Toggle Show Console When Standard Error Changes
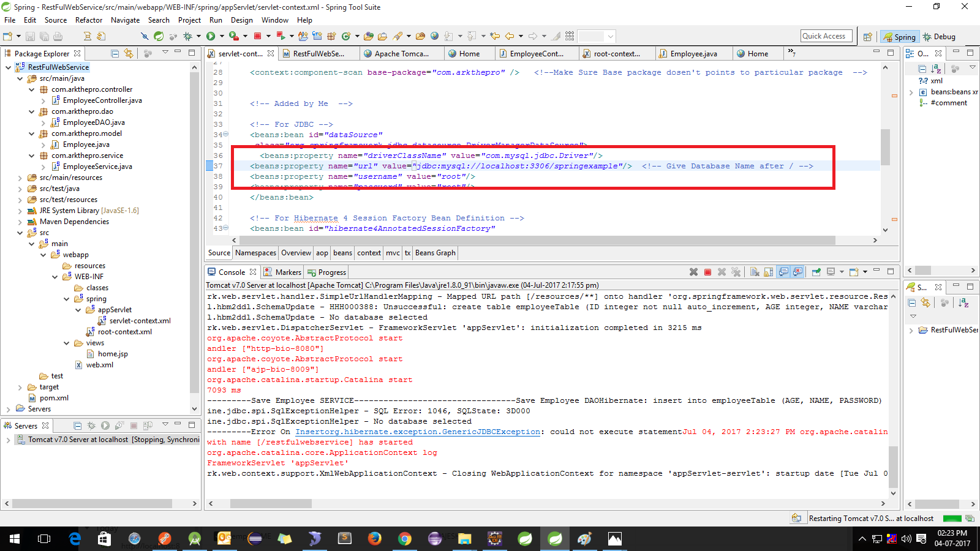The image size is (980, 551). (x=797, y=272)
